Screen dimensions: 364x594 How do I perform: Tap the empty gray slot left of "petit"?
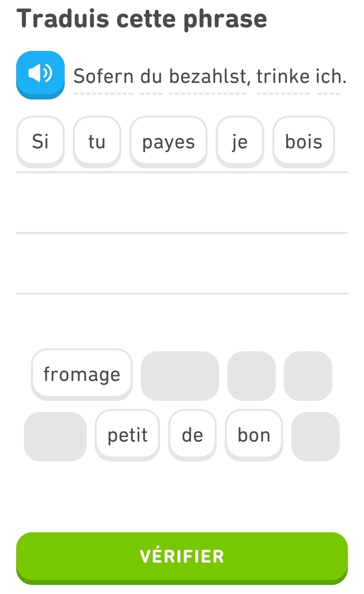[x=55, y=437]
